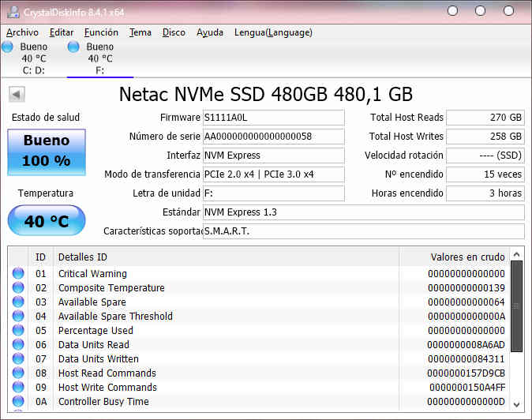The image size is (532, 420).
Task: Open the Ayuda menu
Action: pos(210,32)
